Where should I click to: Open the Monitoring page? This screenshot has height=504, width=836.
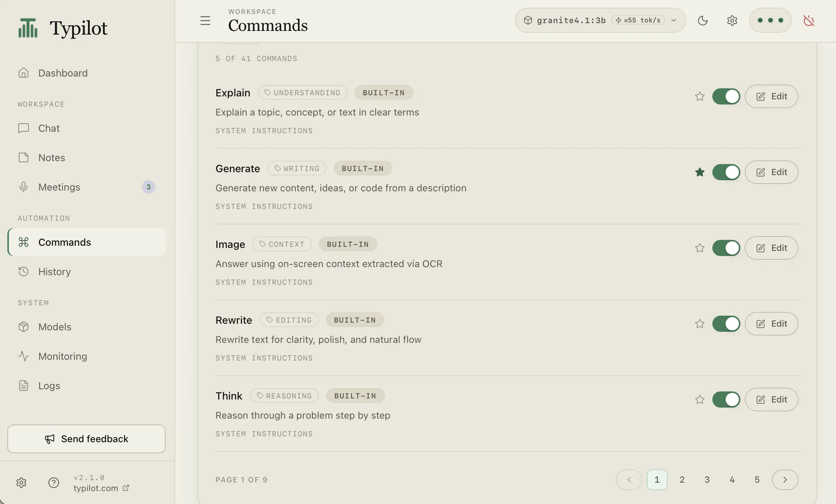coord(86,356)
